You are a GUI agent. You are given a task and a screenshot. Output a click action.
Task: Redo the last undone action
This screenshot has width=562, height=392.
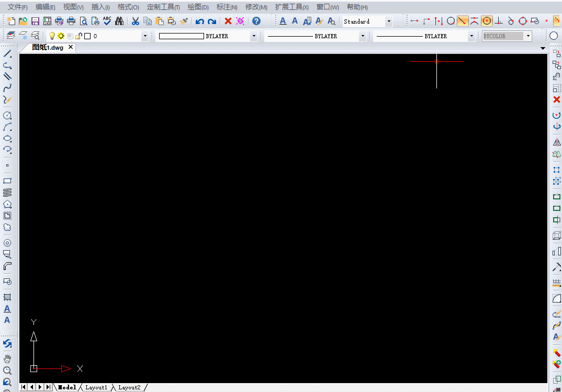[212, 21]
